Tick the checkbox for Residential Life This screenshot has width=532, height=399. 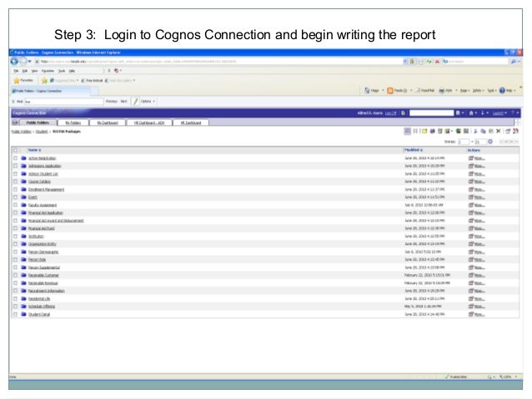coord(15,299)
